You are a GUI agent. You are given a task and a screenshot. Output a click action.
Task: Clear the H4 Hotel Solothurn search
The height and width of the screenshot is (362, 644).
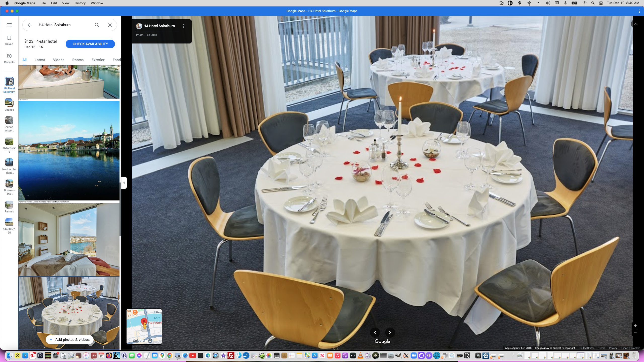110,25
